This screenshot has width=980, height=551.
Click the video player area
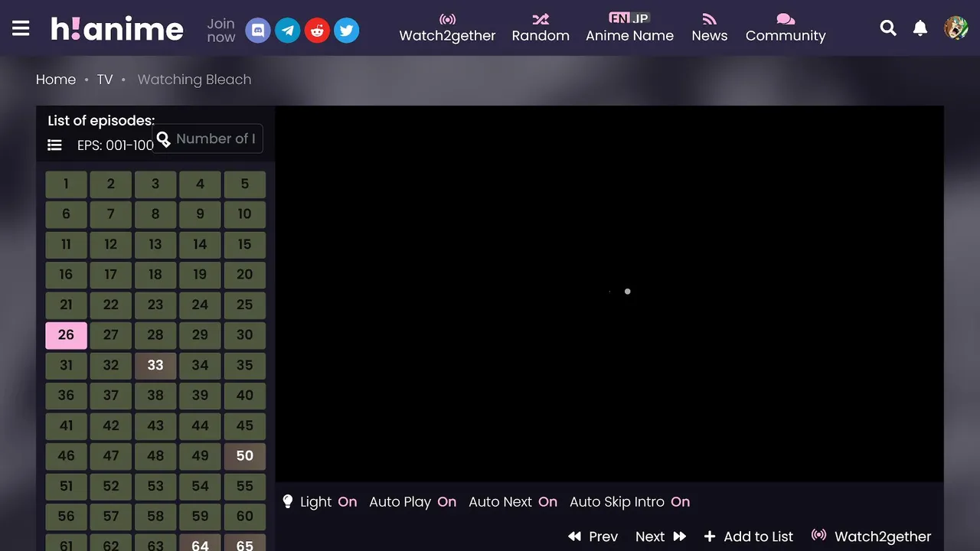pyautogui.click(x=609, y=294)
